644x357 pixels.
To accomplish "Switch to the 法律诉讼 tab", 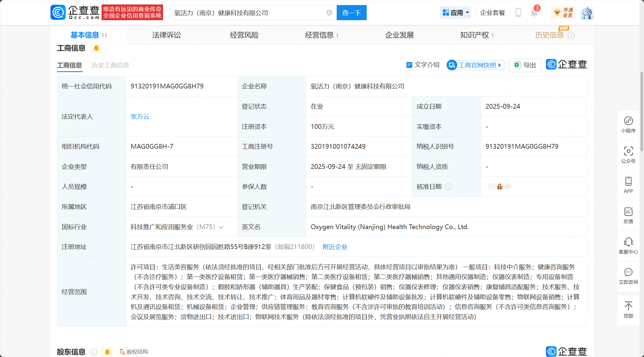I will point(167,35).
